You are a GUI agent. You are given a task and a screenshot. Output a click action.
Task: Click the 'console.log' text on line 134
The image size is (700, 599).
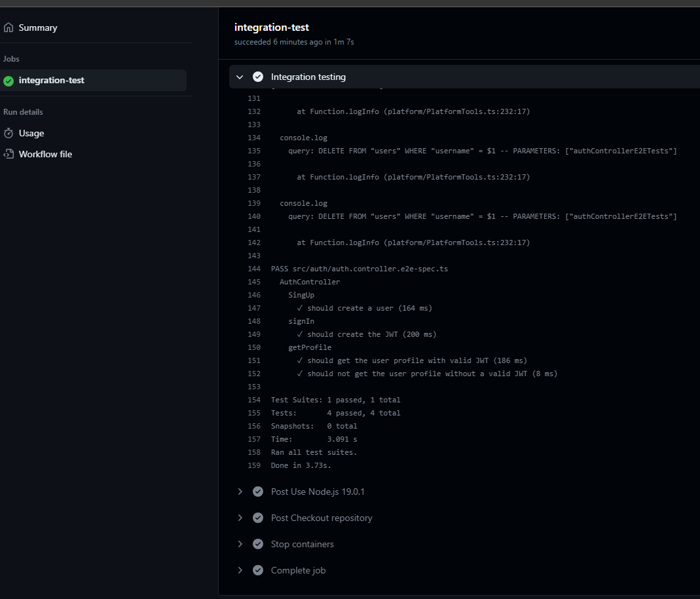pos(304,138)
